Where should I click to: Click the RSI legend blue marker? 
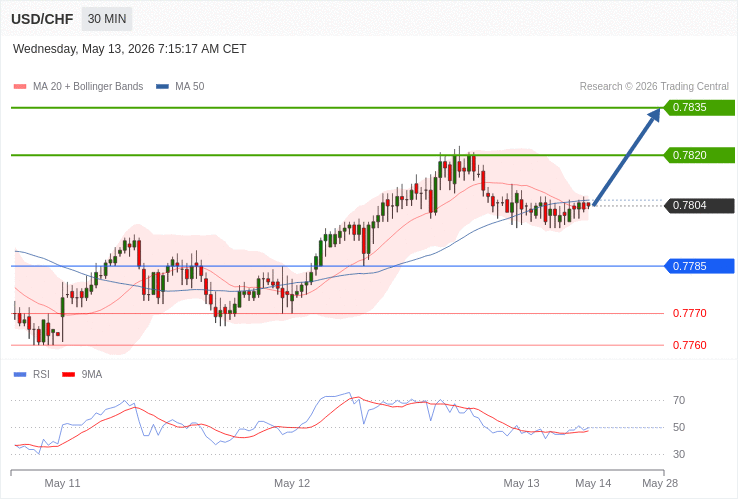click(x=20, y=375)
